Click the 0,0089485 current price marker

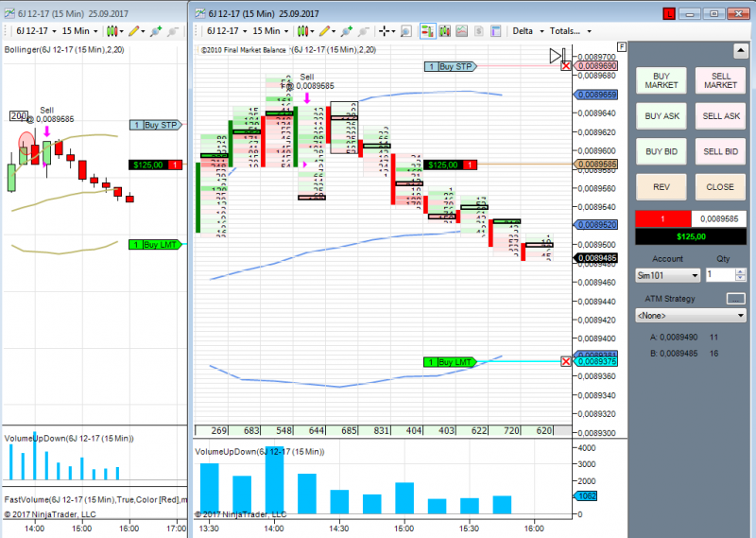tap(597, 258)
